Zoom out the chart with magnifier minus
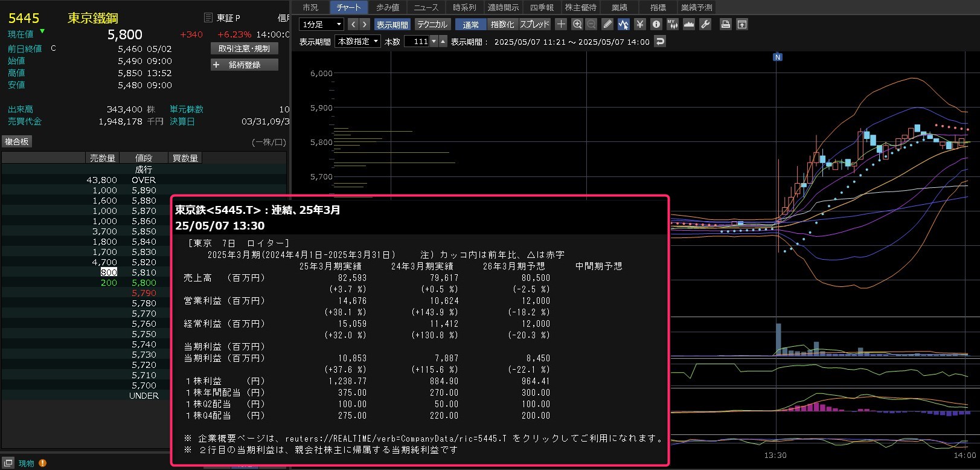980x470 pixels. [x=591, y=24]
